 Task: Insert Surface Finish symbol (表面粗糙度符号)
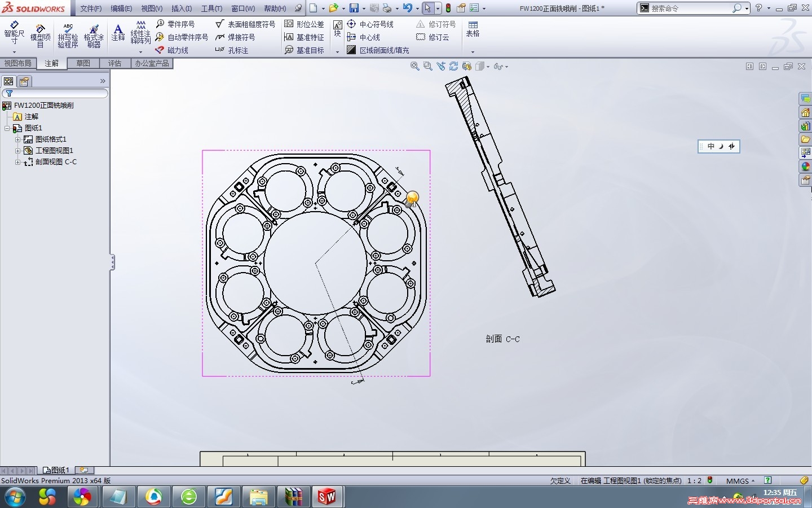pos(245,24)
